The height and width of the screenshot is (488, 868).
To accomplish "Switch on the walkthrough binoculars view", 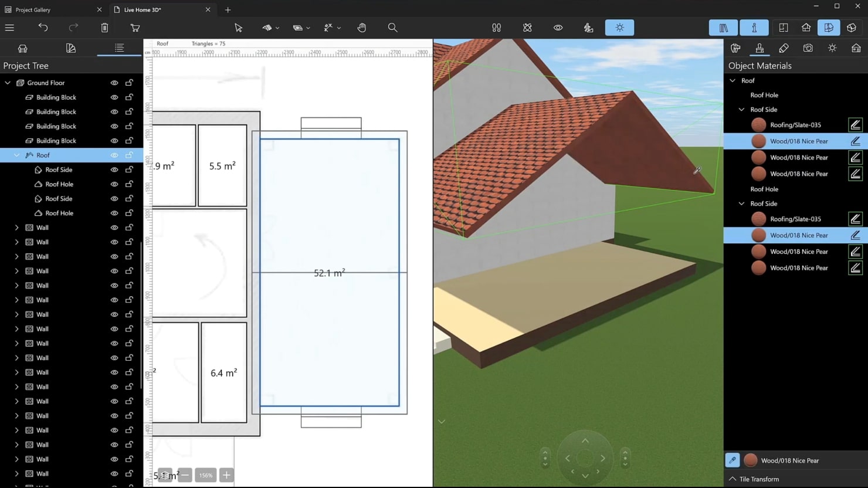I will [497, 28].
